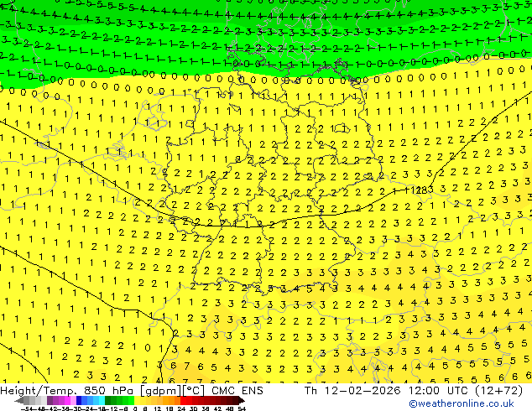The image size is (532, 411).
Task: Pick the dark purple legend swatch
Action: click(50, 400)
